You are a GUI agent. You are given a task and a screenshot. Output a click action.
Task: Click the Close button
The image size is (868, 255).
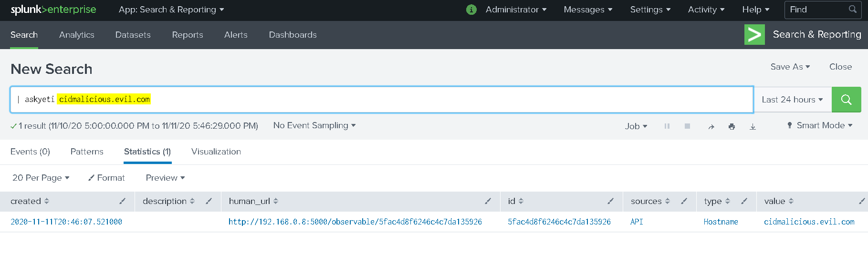pyautogui.click(x=840, y=67)
